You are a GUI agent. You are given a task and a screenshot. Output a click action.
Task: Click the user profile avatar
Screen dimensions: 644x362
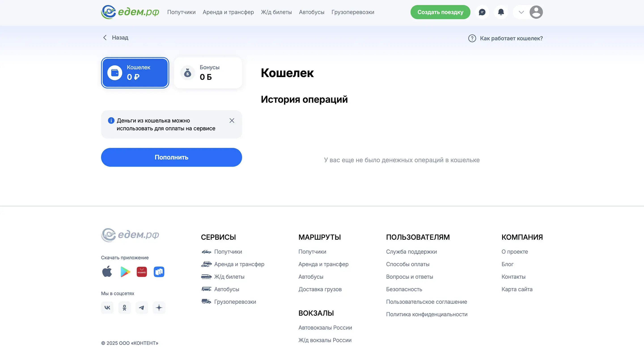[x=536, y=12]
